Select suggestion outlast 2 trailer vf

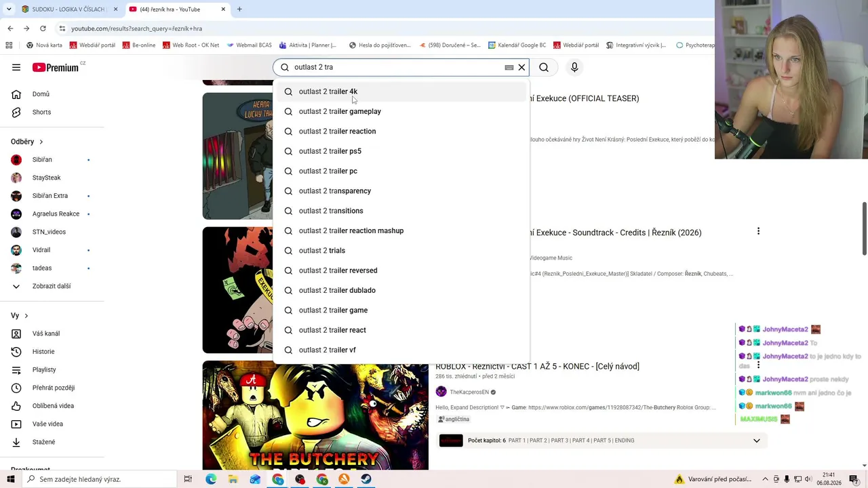pyautogui.click(x=401, y=350)
